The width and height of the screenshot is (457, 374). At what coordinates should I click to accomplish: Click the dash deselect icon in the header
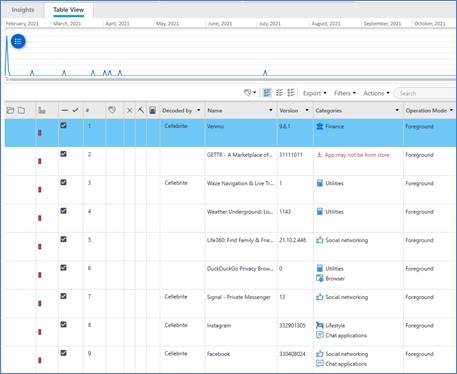point(65,110)
